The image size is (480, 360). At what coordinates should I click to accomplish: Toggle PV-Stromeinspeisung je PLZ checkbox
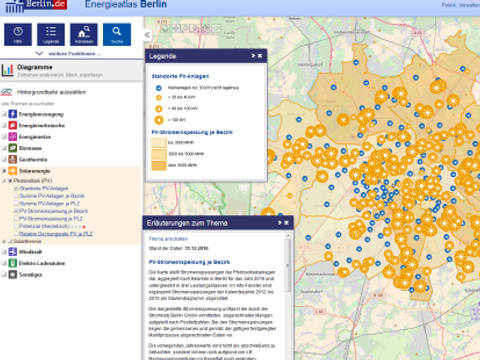click(16, 219)
